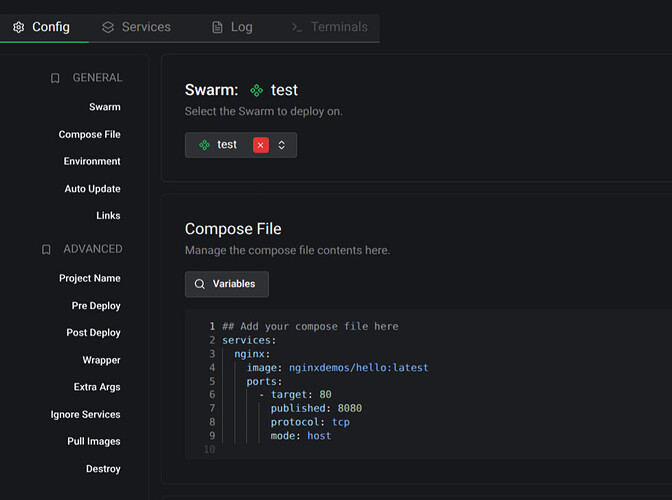This screenshot has height=500, width=672.
Task: Click the magnifier icon in Variables button
Action: pos(200,284)
